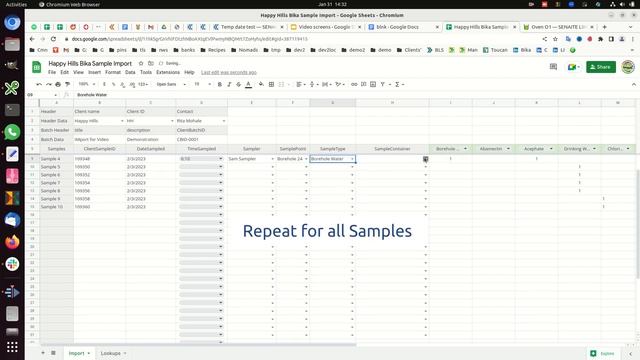This screenshot has width=640, height=360.
Task: Expand the Happy Hills client name dropdown
Action: (x=122, y=121)
